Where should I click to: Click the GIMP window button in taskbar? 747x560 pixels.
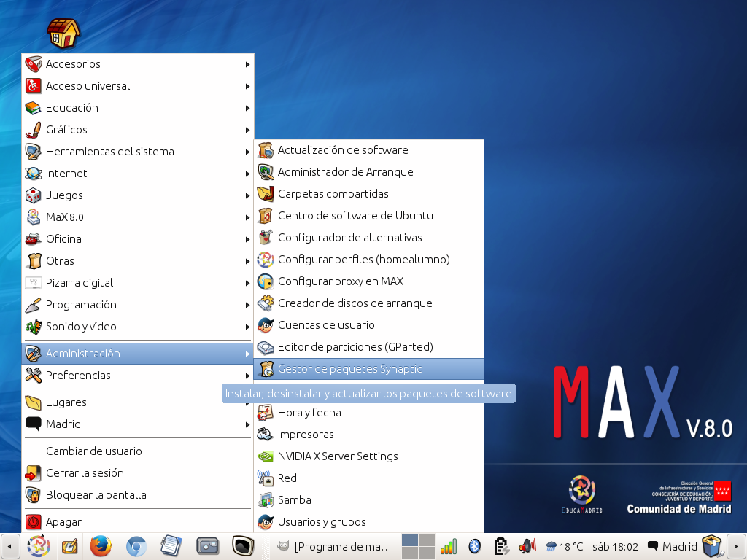(336, 546)
